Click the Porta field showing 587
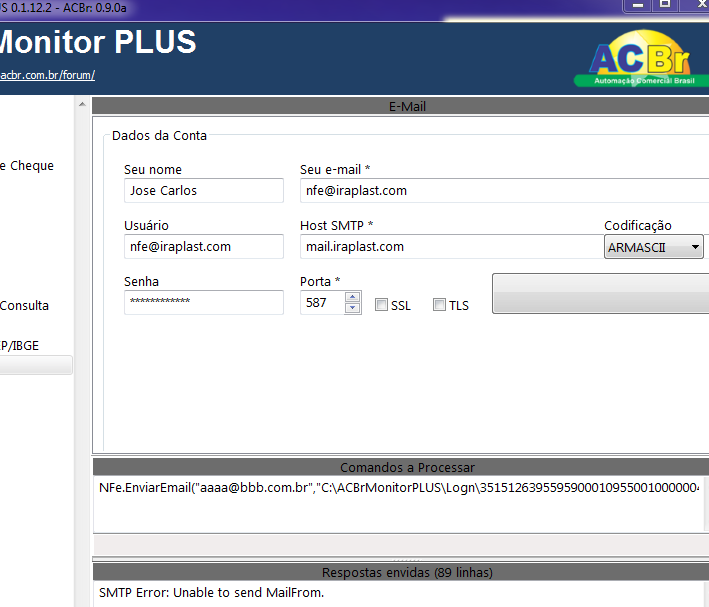709x607 pixels. [322, 303]
